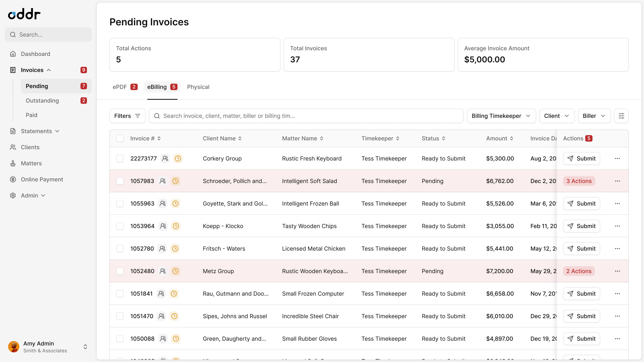Expand the Biller filter dropdown

tap(594, 116)
